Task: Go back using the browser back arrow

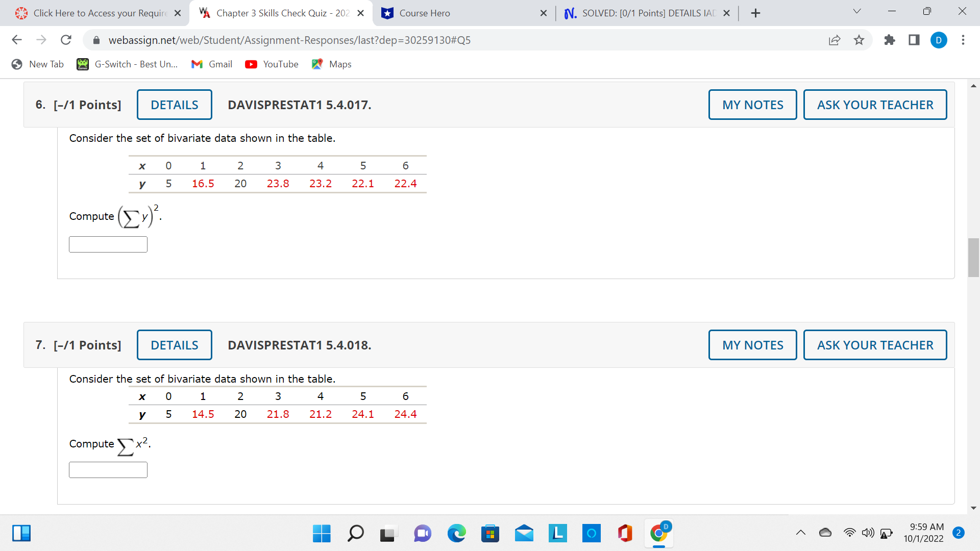Action: pos(17,40)
